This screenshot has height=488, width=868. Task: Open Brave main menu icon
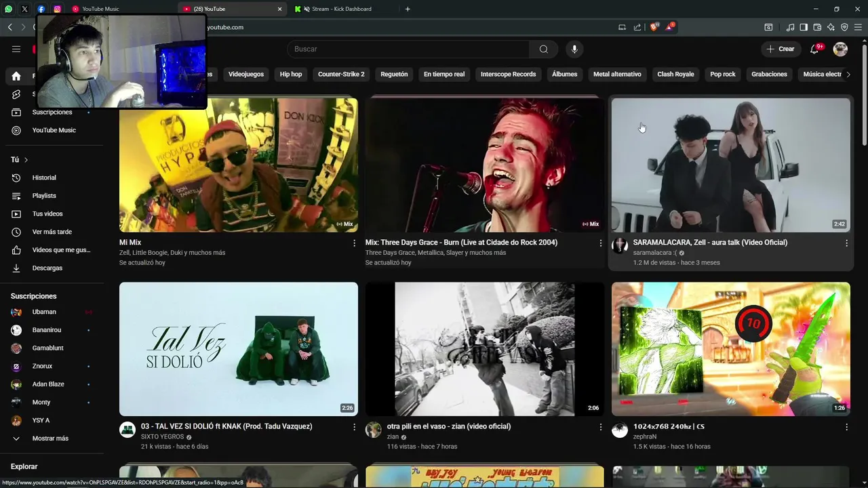[x=859, y=27]
